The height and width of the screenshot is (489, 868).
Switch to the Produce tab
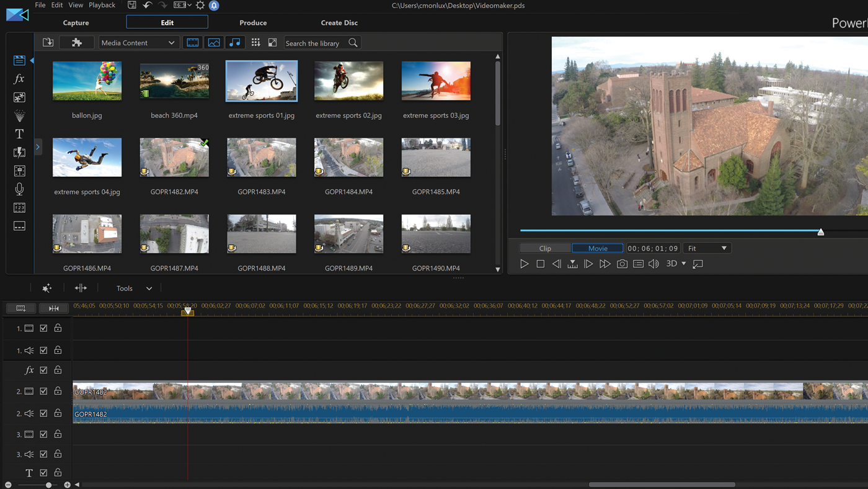[x=253, y=22]
